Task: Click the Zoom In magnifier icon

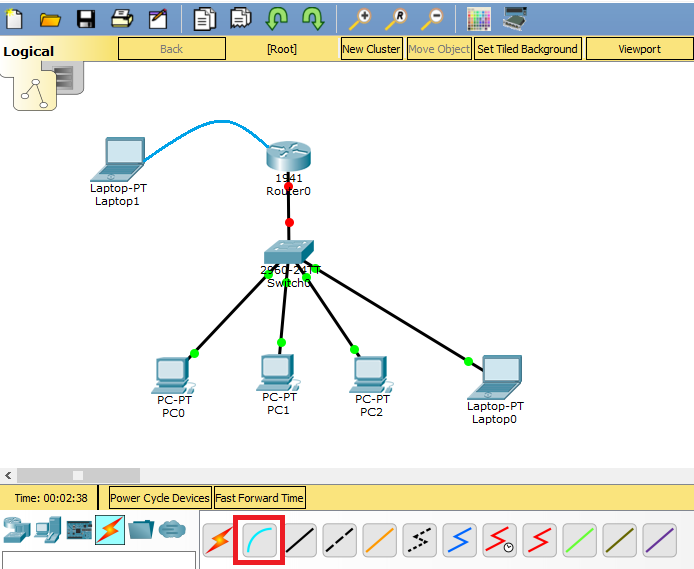Action: (x=360, y=19)
